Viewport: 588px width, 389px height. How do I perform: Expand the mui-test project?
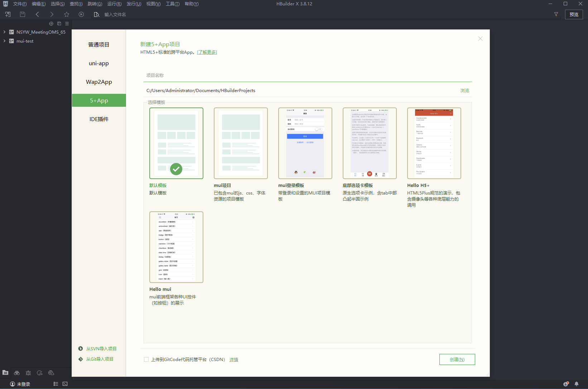pyautogui.click(x=4, y=41)
